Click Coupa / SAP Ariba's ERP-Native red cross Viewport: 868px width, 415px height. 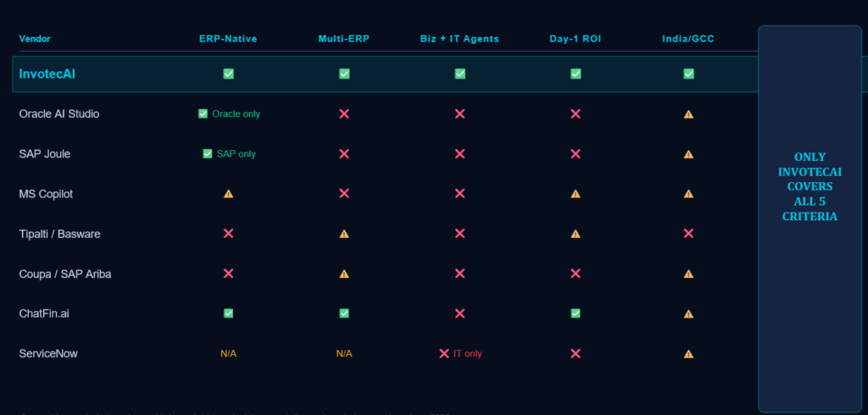click(x=228, y=274)
